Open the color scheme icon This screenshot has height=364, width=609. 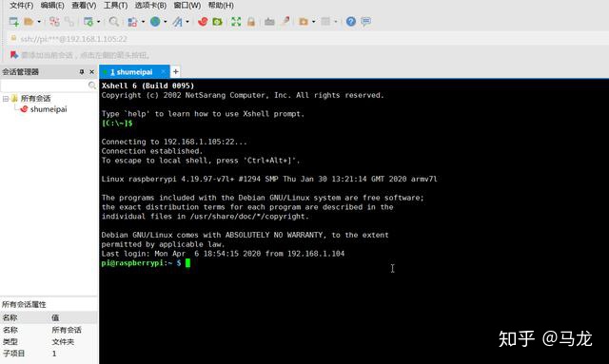coord(132,22)
